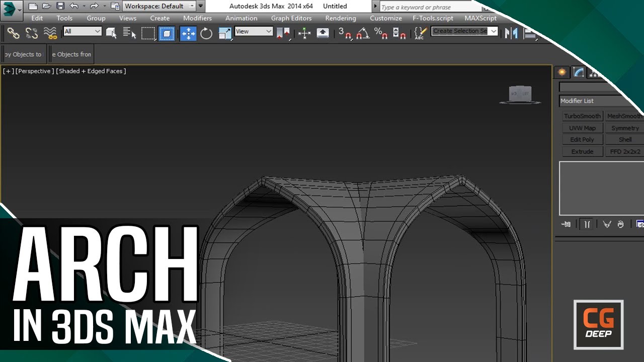Image resolution: width=644 pixels, height=362 pixels.
Task: Save the scene with floppy icon
Action: click(x=60, y=7)
